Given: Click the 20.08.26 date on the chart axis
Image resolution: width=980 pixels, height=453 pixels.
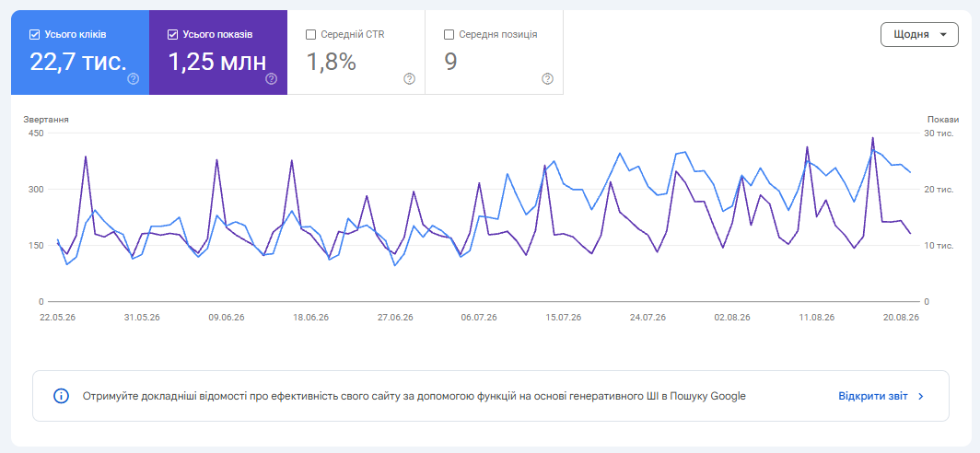Looking at the screenshot, I should click(901, 318).
